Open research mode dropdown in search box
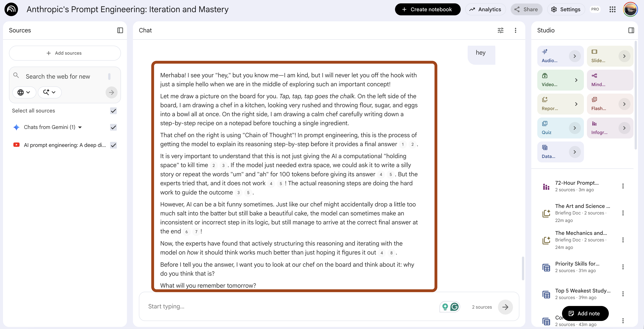Image resolution: width=644 pixels, height=329 pixels. (x=49, y=92)
